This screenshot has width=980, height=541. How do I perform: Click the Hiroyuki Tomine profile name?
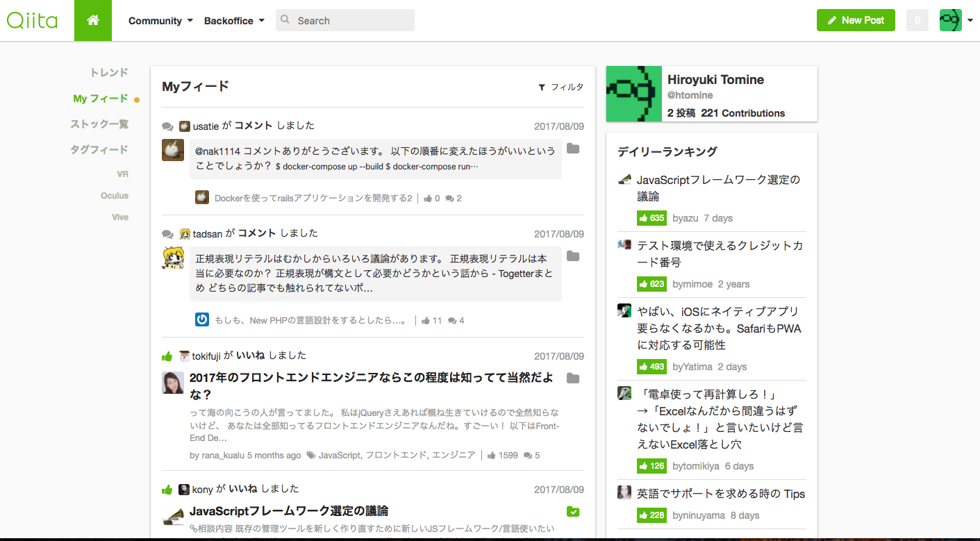coord(715,80)
